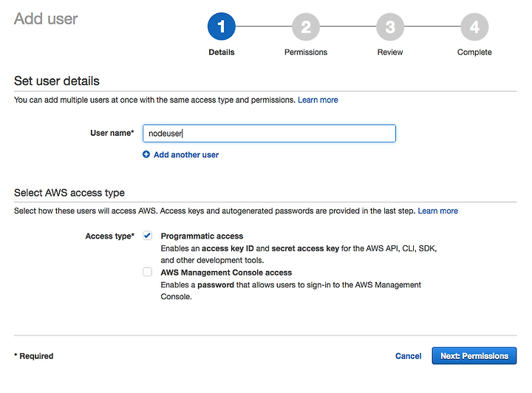The width and height of the screenshot is (532, 393).
Task: Click the step 2 Permissions circle
Action: coord(306,27)
